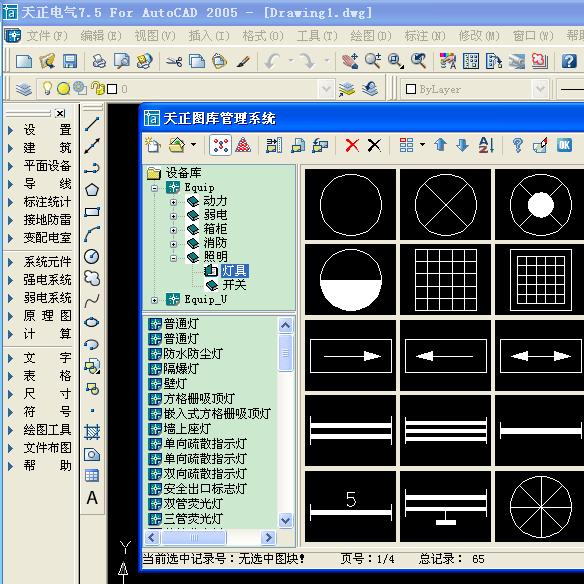584x584 pixels.
Task: Click the New drawing icon in AutoCAD toolbar
Action: click(24, 61)
